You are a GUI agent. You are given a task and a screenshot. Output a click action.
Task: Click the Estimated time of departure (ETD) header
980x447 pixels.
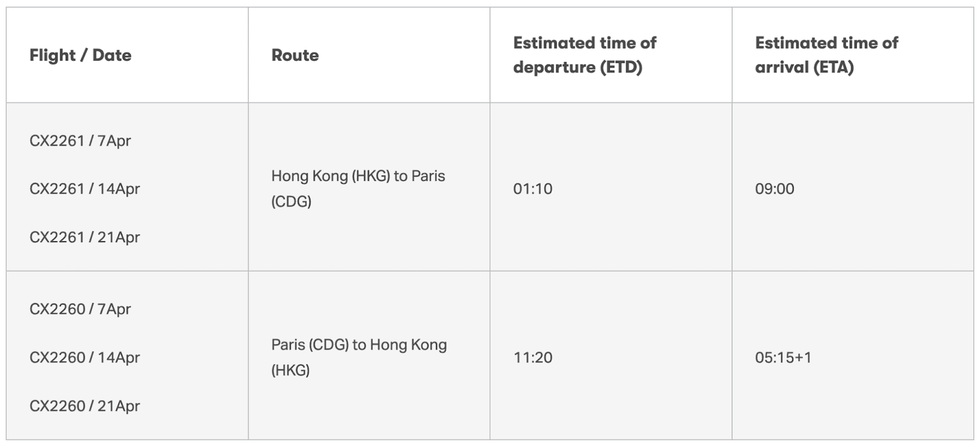pyautogui.click(x=584, y=55)
